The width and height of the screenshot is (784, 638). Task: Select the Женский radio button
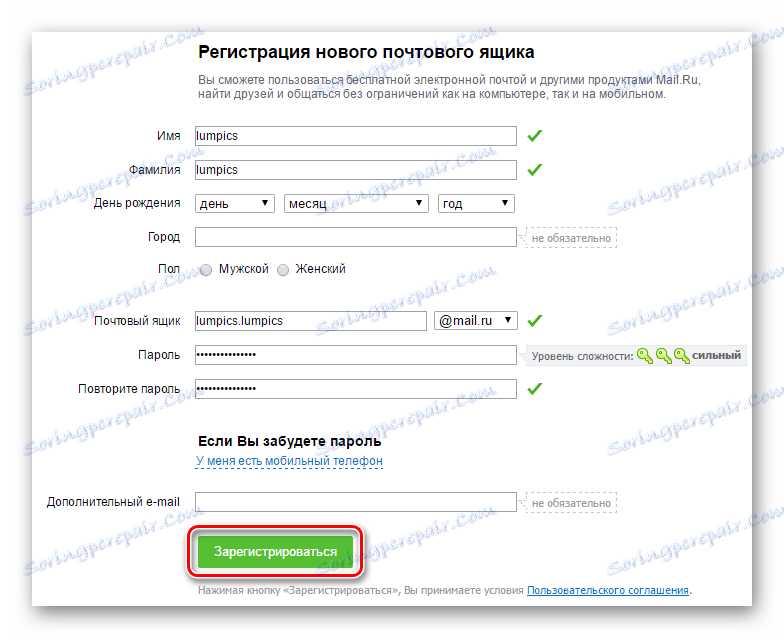pos(283,270)
